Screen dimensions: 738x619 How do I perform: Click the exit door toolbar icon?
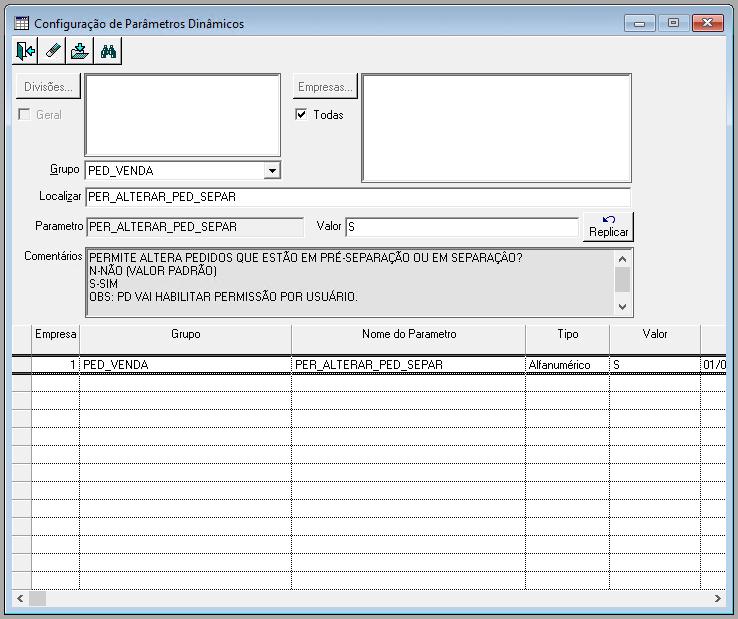(25, 51)
